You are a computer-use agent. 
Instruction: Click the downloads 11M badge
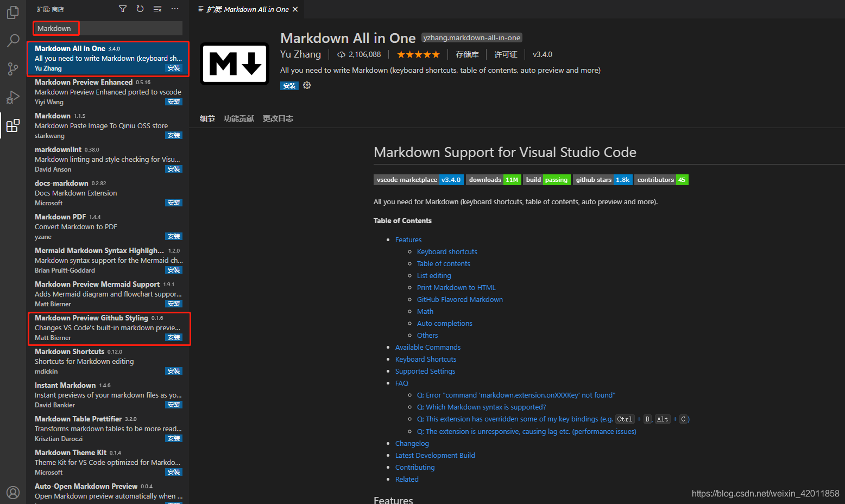point(494,180)
